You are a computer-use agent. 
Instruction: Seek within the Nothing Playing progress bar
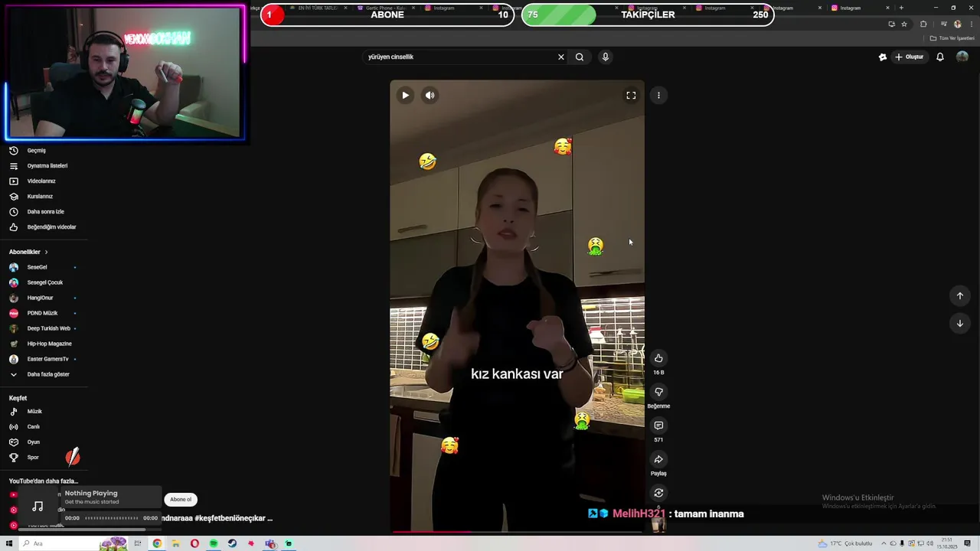[x=112, y=518]
